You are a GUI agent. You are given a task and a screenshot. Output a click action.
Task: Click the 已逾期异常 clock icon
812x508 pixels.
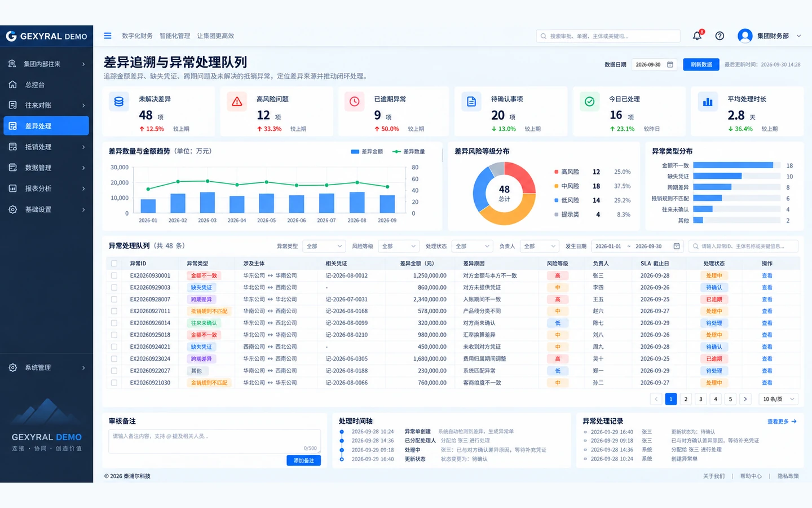point(355,102)
